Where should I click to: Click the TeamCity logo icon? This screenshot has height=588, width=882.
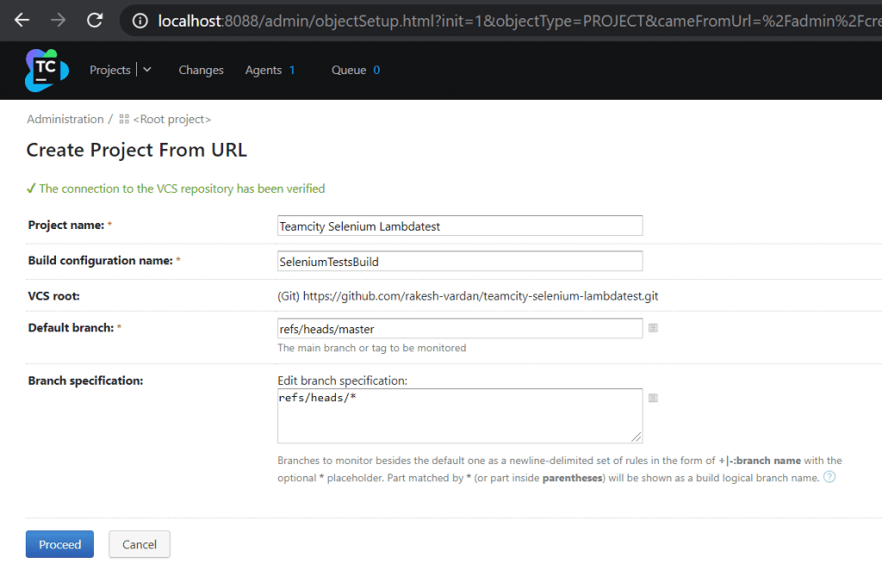pos(47,71)
